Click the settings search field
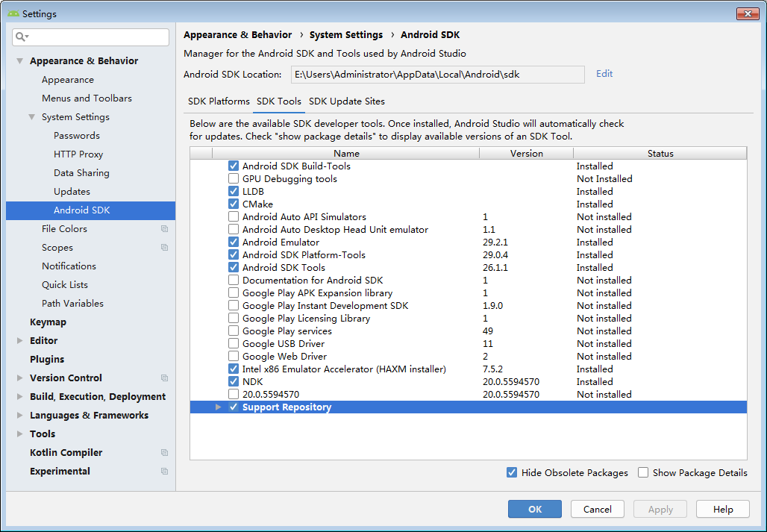 click(x=90, y=37)
